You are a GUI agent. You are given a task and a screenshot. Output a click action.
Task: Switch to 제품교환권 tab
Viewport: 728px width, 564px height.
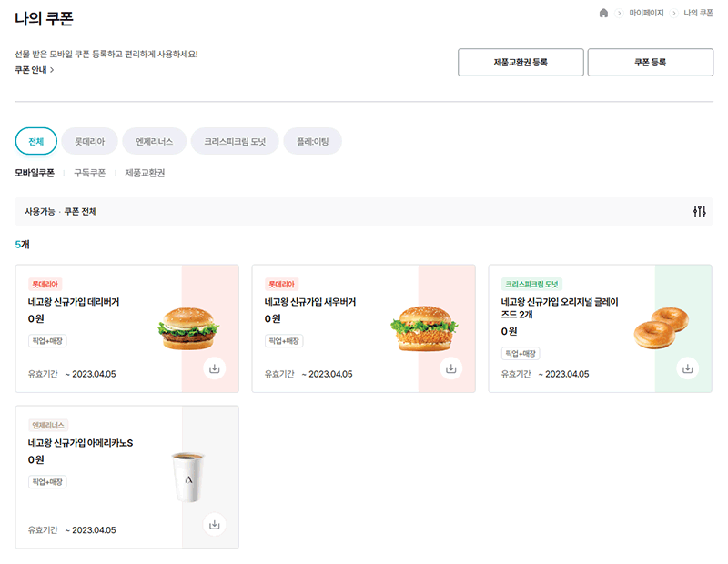[x=145, y=173]
